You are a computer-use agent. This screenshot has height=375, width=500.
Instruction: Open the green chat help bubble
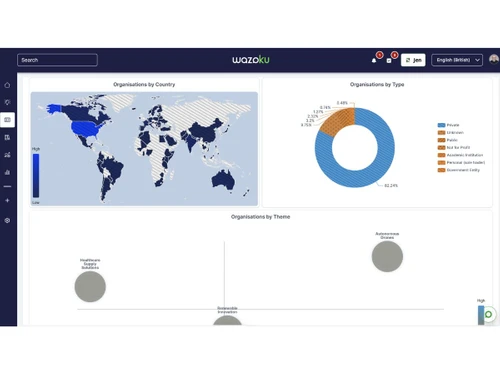click(x=489, y=314)
